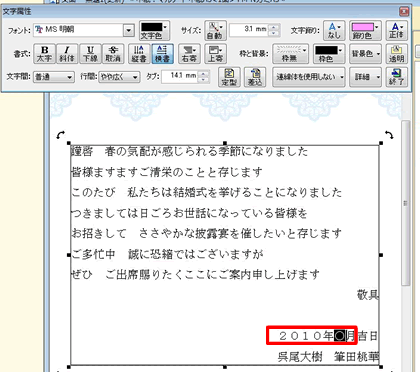The image size is (420, 372).
Task: Click the insert (差込) button
Action: pyautogui.click(x=255, y=77)
